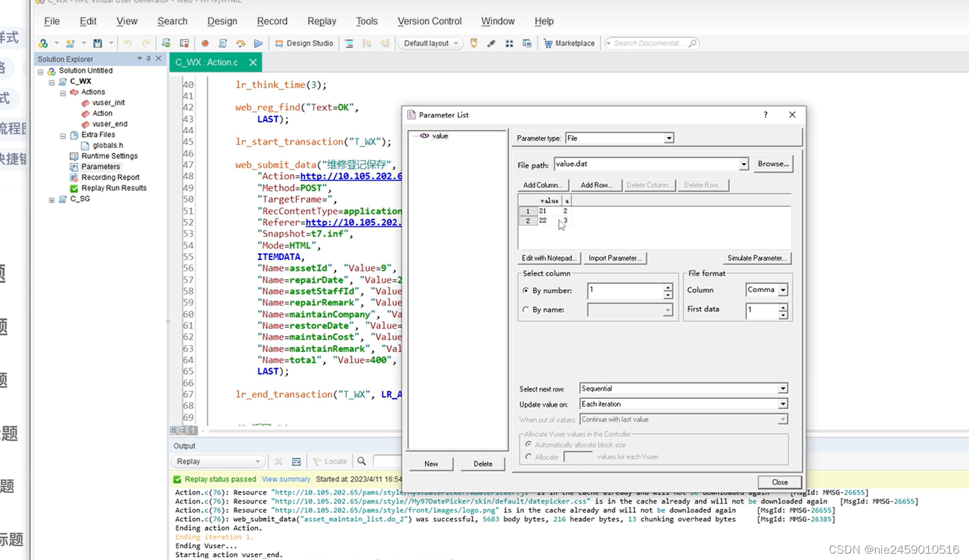
Task: Open the Design menu
Action: [x=222, y=21]
